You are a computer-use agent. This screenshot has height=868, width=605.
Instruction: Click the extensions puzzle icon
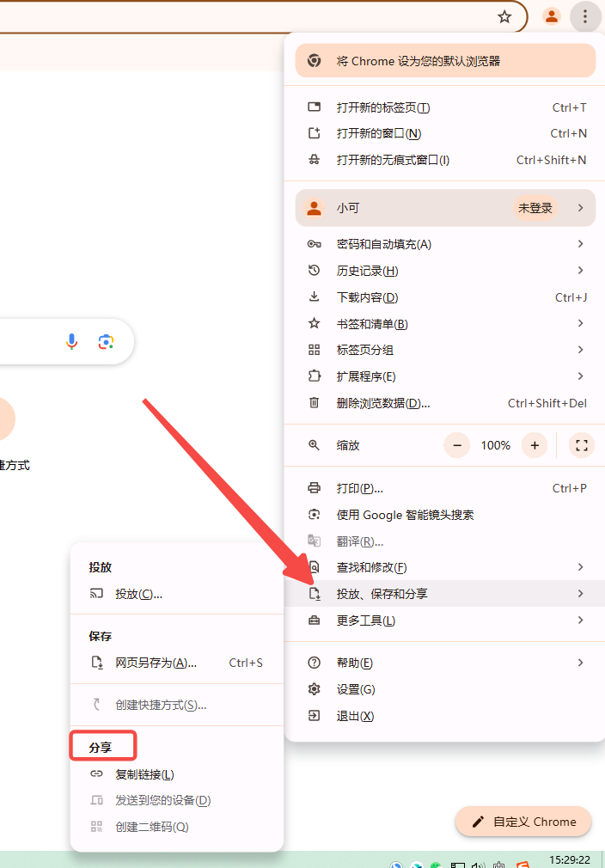pyautogui.click(x=314, y=376)
